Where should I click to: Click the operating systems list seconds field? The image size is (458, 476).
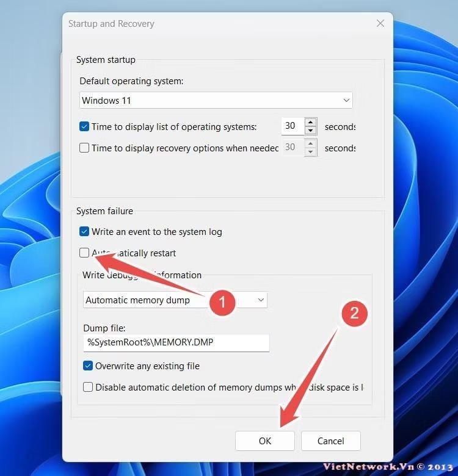(x=291, y=126)
